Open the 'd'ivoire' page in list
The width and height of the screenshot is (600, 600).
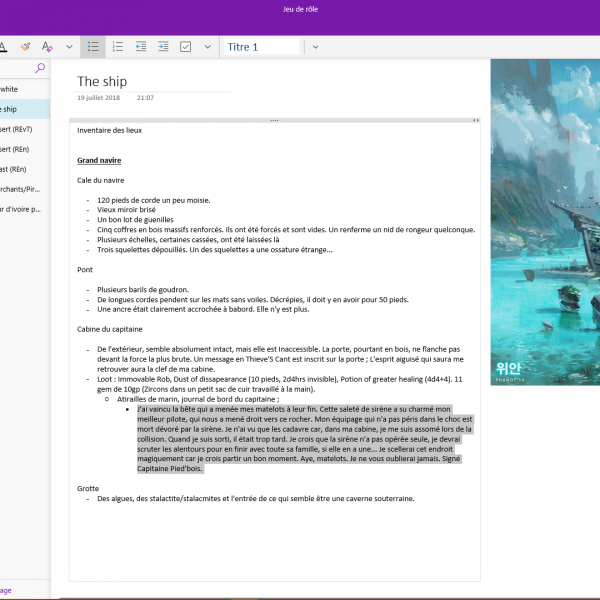tap(20, 209)
